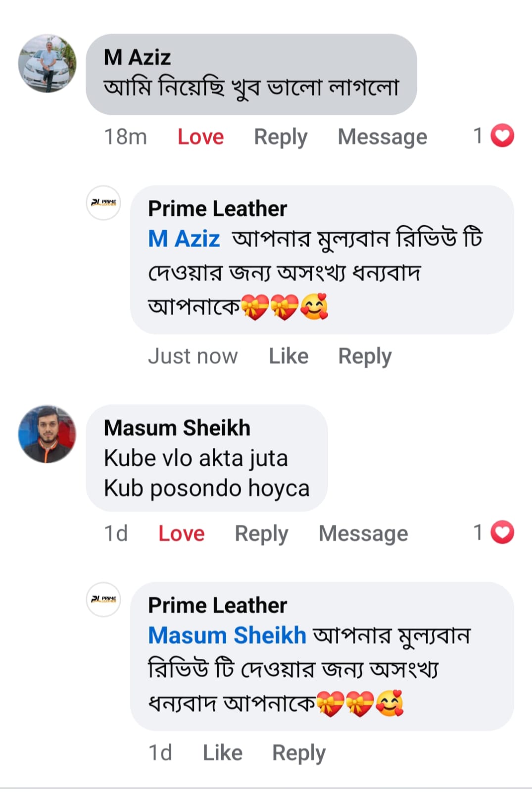Open M Aziz's profile picture
Image resolution: width=532 pixels, height=792 pixels.
point(48,63)
